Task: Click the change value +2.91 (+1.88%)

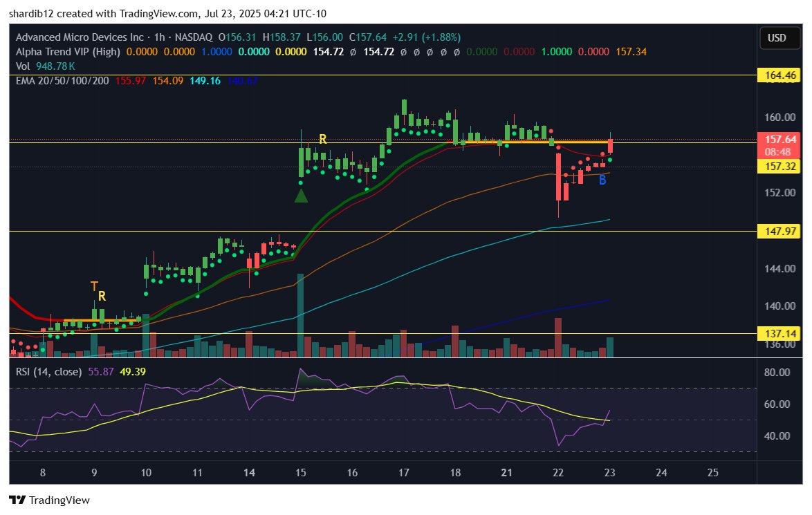Action: 427,37
